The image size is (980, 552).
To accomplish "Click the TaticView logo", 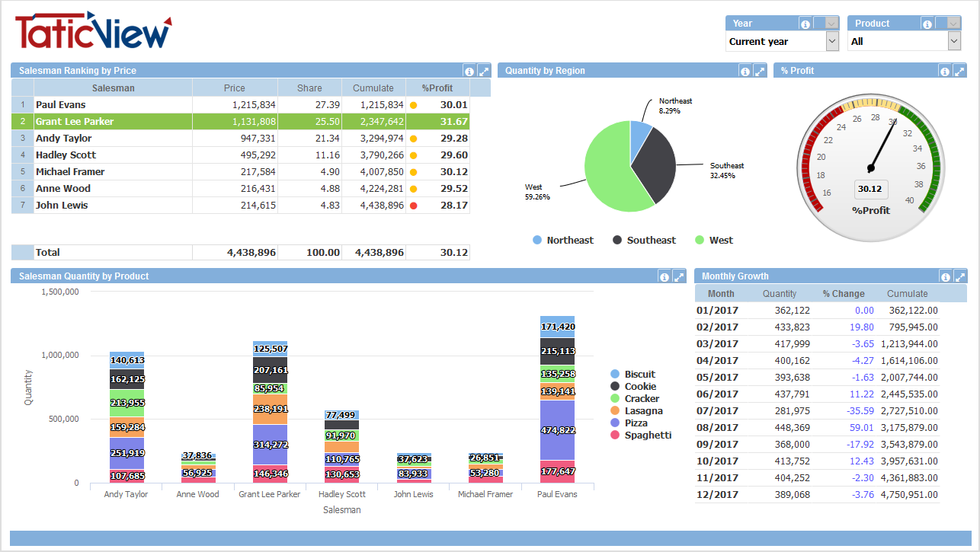I will tap(93, 32).
